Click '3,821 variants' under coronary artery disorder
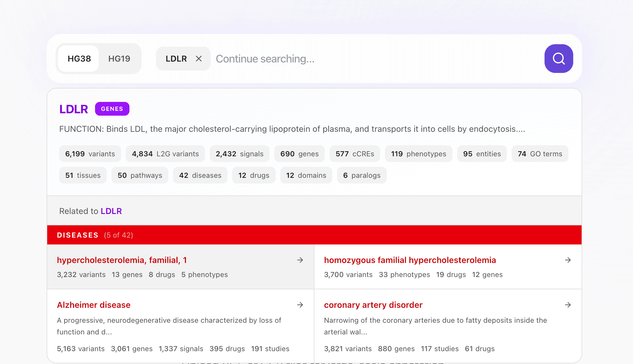 pos(348,348)
